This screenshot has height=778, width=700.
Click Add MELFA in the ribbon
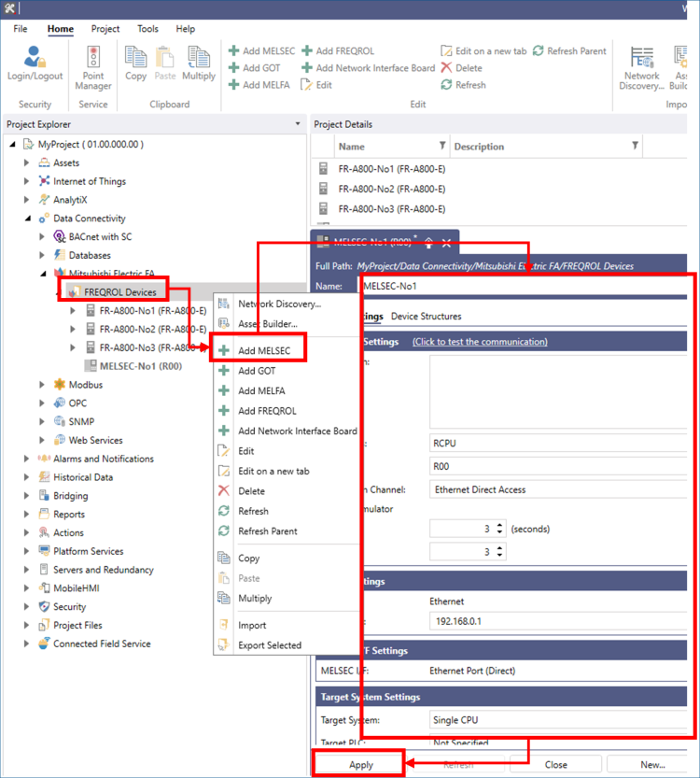pyautogui.click(x=259, y=85)
